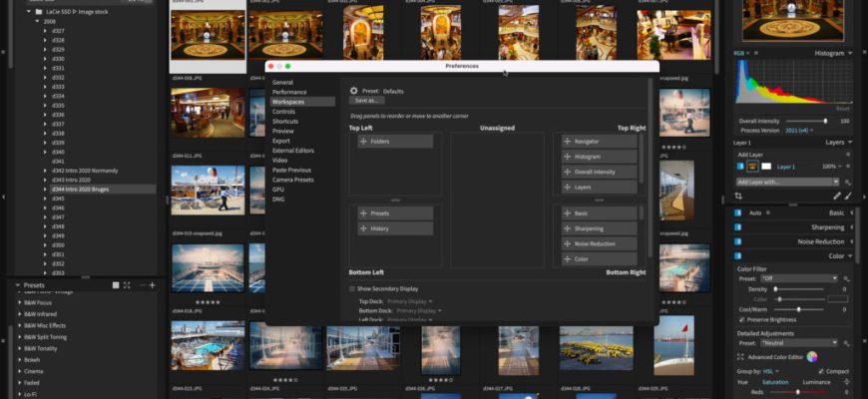Image resolution: width=868 pixels, height=399 pixels.
Task: Toggle the Sharpening panel on/off switch
Action: pos(737,227)
